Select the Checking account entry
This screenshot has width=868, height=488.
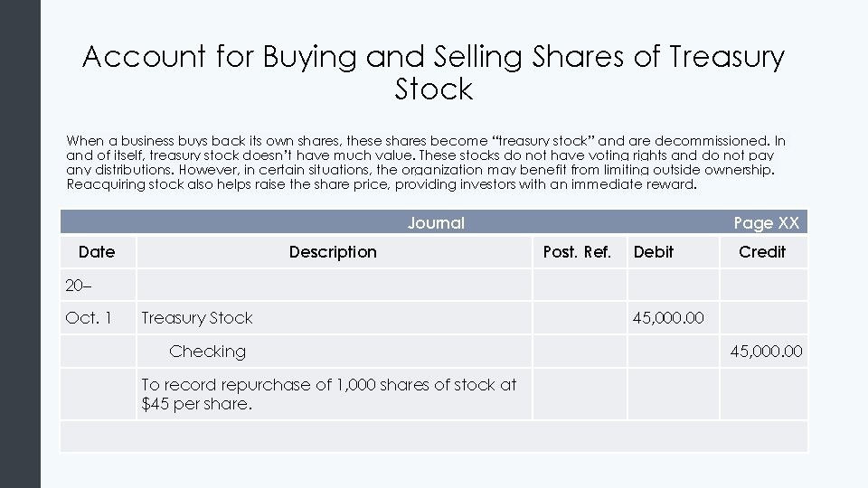pos(207,352)
